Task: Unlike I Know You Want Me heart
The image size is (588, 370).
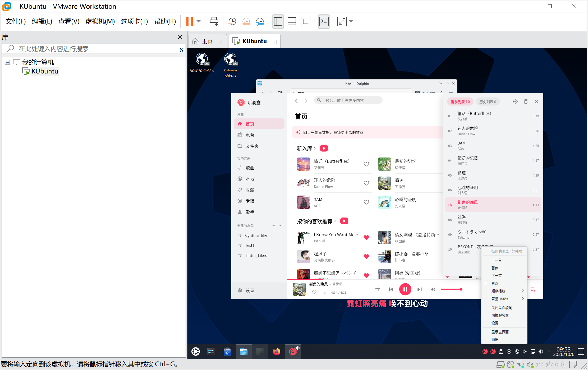Action: [x=366, y=238]
